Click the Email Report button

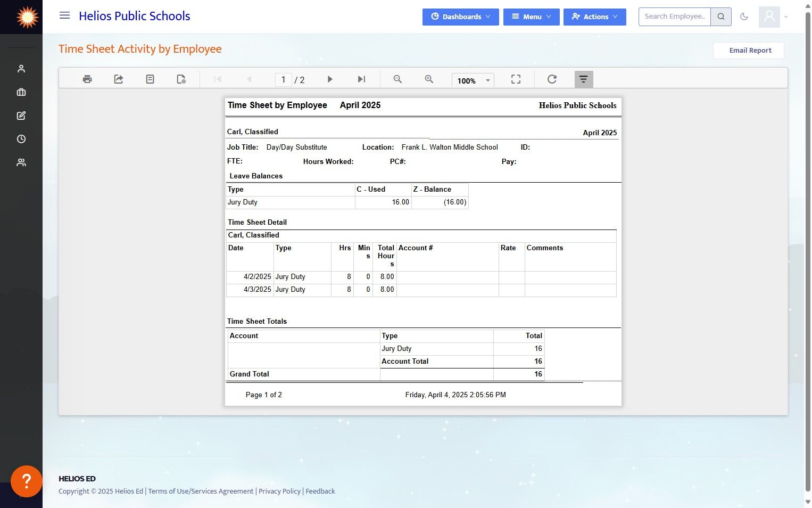(x=749, y=51)
